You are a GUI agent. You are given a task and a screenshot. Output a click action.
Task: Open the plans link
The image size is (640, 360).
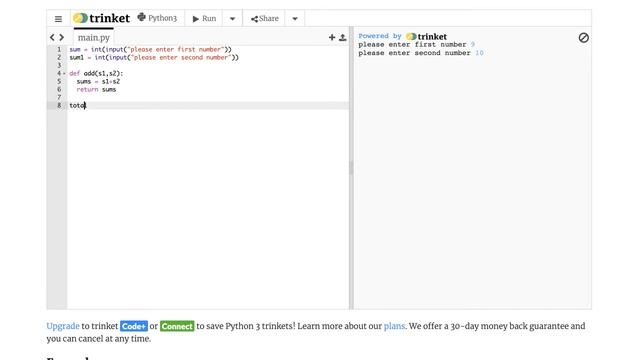pyautogui.click(x=394, y=326)
